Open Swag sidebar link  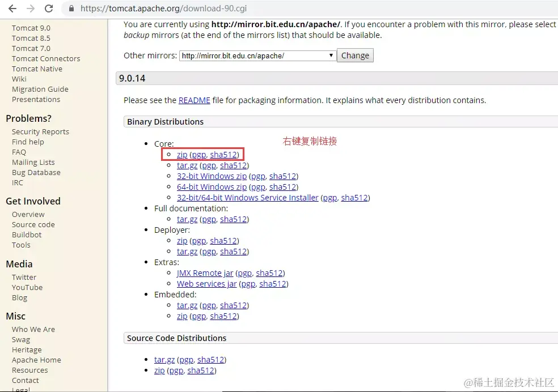[21, 340]
